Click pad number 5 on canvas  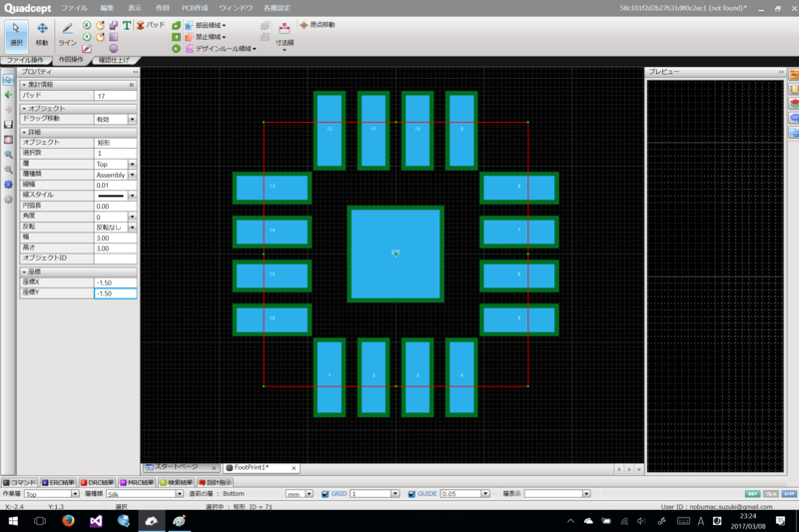point(518,319)
